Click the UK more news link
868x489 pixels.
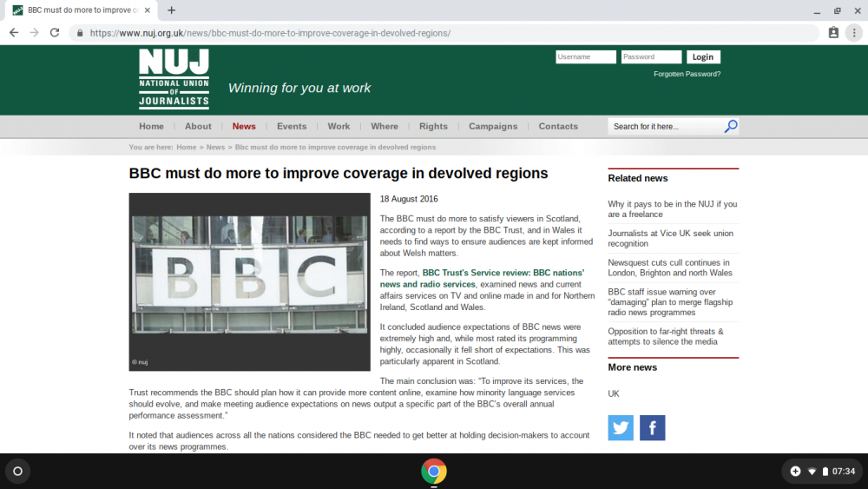click(614, 393)
